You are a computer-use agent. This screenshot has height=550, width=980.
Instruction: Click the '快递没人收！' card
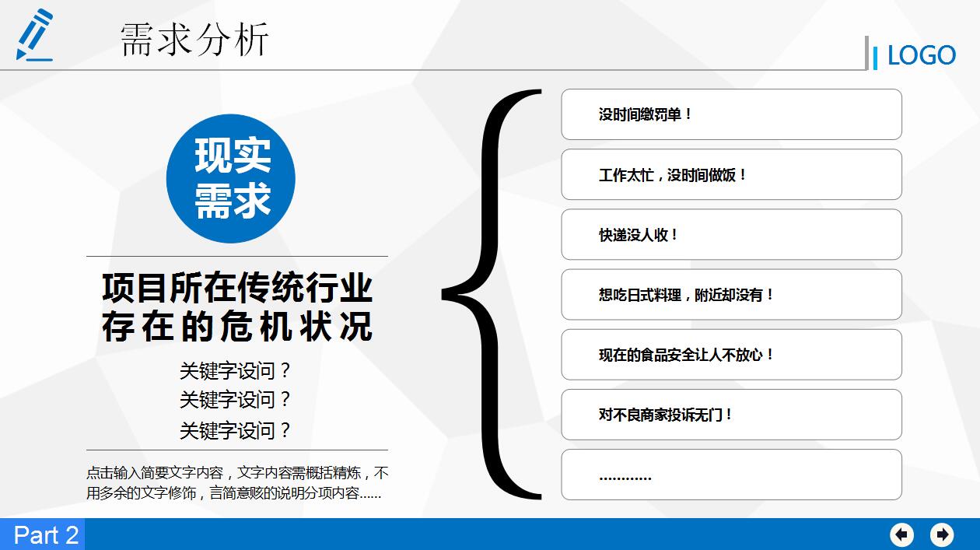pos(731,234)
